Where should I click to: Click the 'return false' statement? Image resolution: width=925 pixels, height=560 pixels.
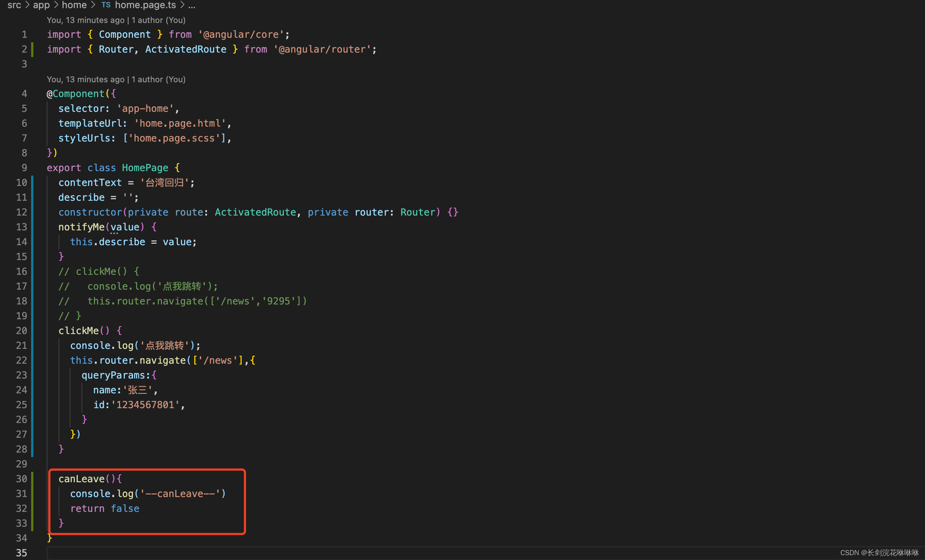(105, 509)
